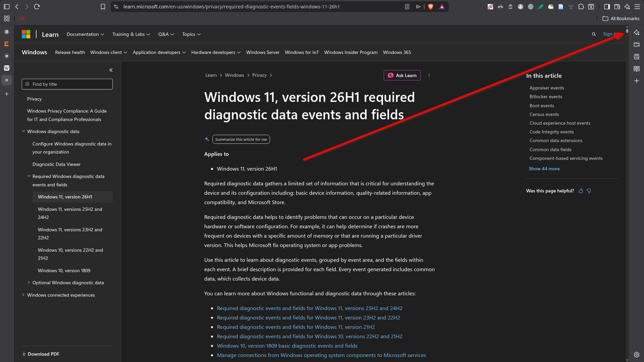Open Windows Insider Program menu item

(x=351, y=52)
